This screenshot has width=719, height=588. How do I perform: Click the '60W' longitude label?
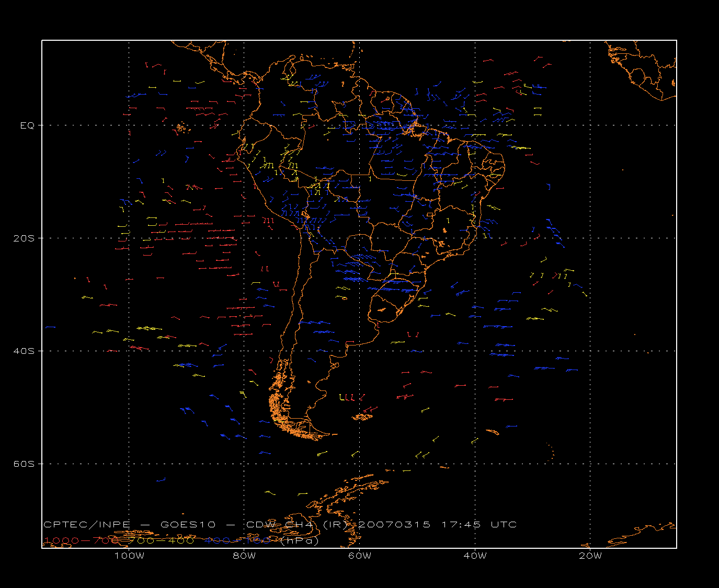pyautogui.click(x=360, y=556)
